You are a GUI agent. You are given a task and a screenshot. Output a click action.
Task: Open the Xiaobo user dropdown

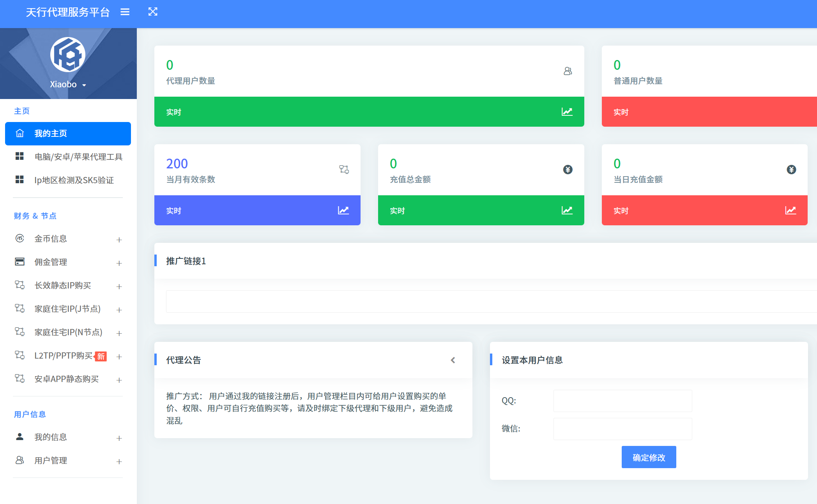68,85
